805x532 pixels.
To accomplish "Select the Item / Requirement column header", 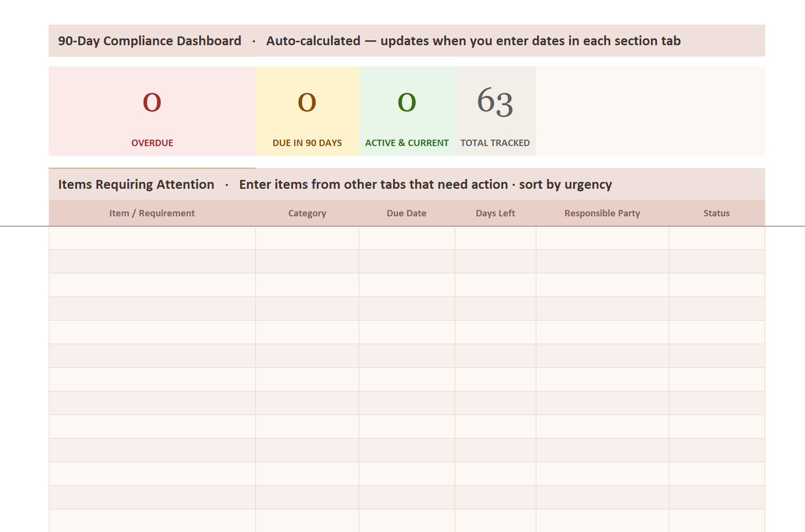I will (x=152, y=213).
